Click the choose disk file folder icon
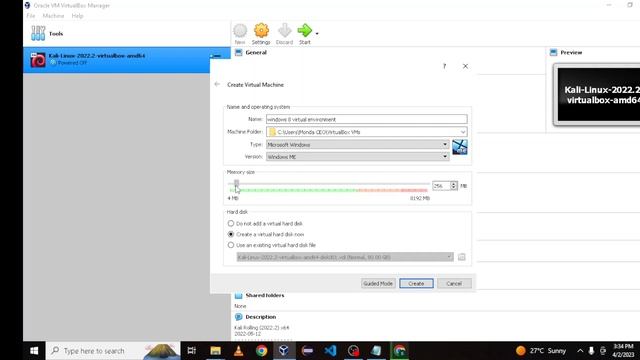 [x=462, y=257]
